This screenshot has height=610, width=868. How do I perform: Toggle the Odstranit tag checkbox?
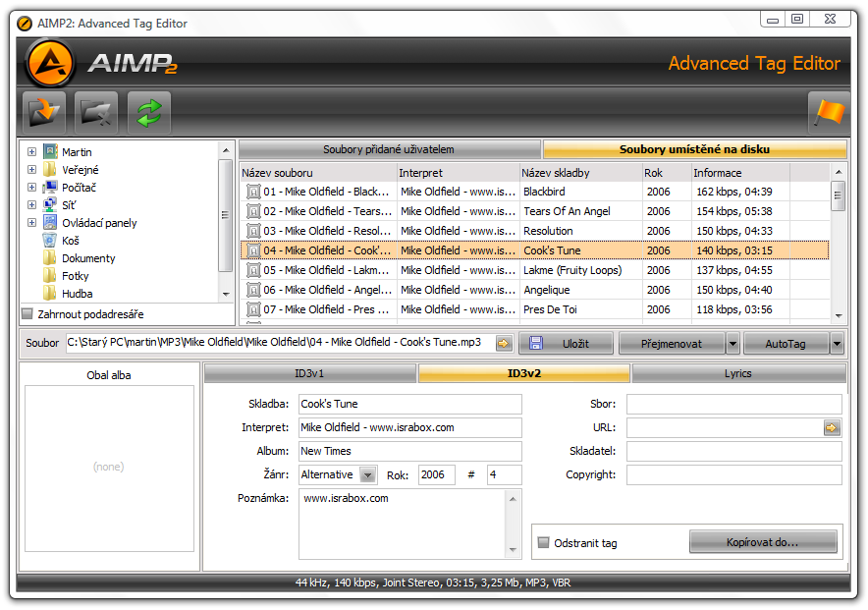[544, 542]
